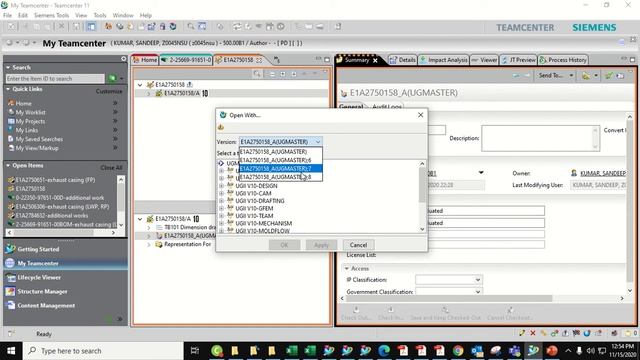This screenshot has height=360, width=640.
Task: Select UGII V10-GFEM in tool list
Action: coord(254,208)
